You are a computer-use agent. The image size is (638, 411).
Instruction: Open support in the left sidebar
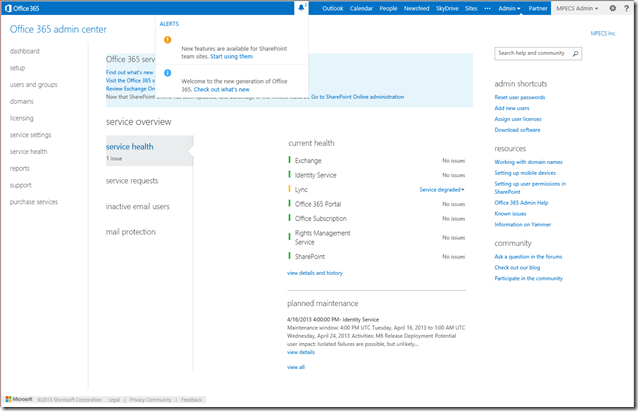point(20,185)
